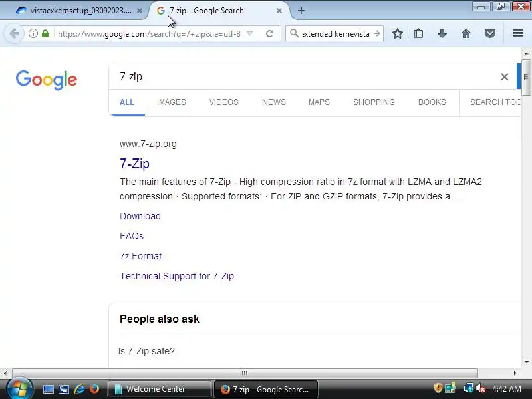Select the IMAGES search tab
This screenshot has width=532, height=399.
(172, 102)
